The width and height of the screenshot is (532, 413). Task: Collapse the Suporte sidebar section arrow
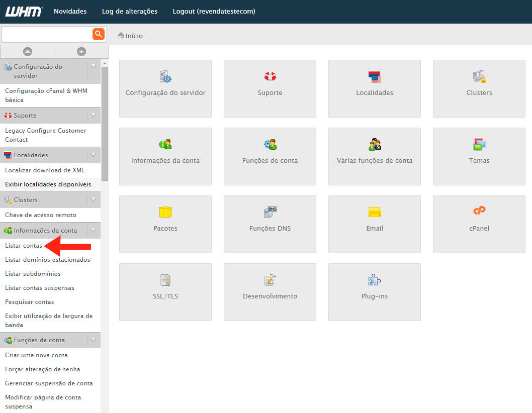click(x=94, y=115)
